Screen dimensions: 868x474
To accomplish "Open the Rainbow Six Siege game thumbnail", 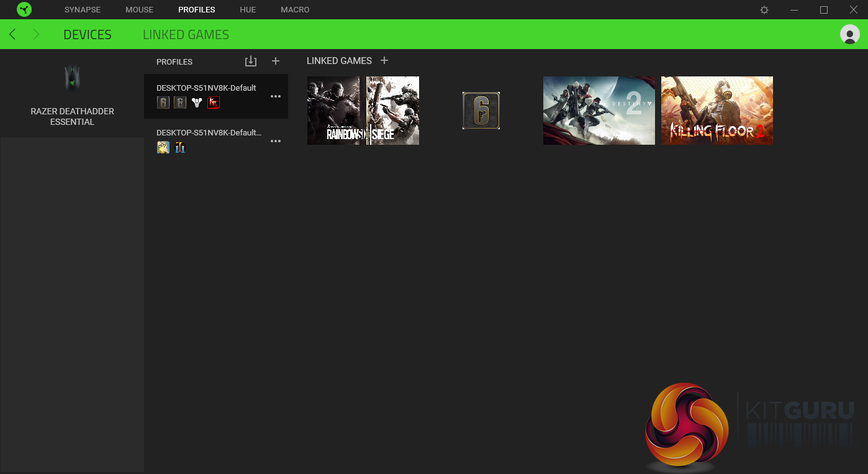I will click(363, 111).
